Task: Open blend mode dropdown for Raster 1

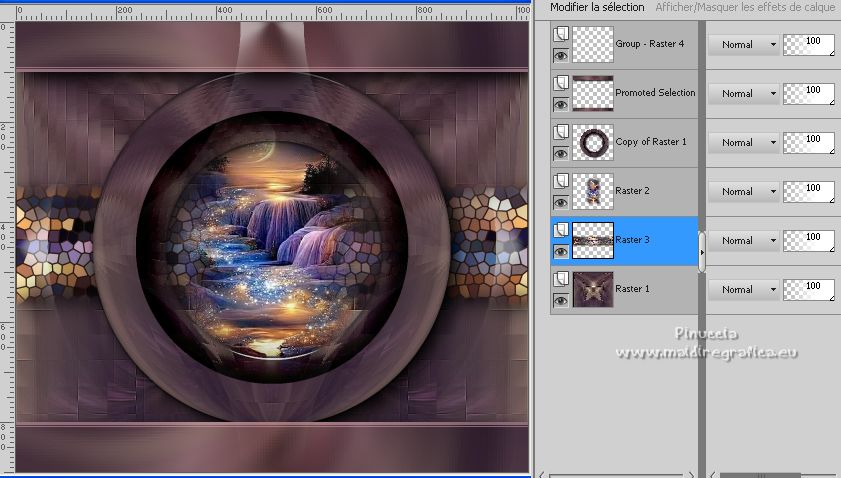Action: pos(744,290)
